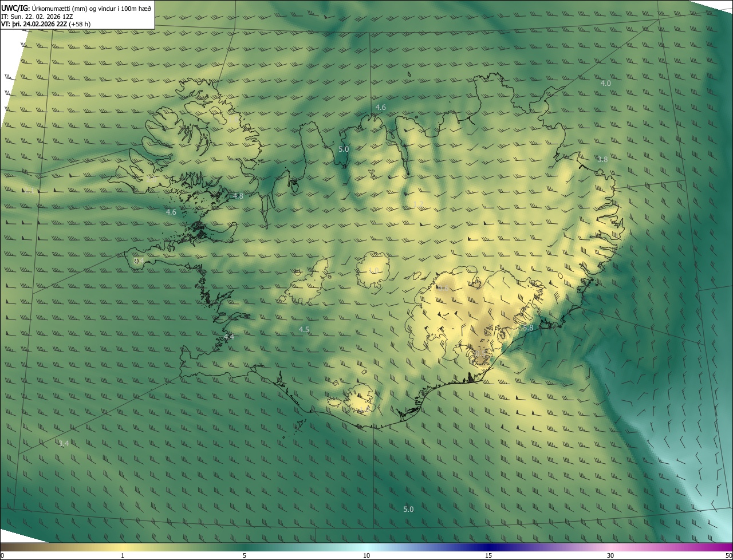The image size is (733, 560).
Task: Click the 4.5 value label
Action: coord(304,329)
